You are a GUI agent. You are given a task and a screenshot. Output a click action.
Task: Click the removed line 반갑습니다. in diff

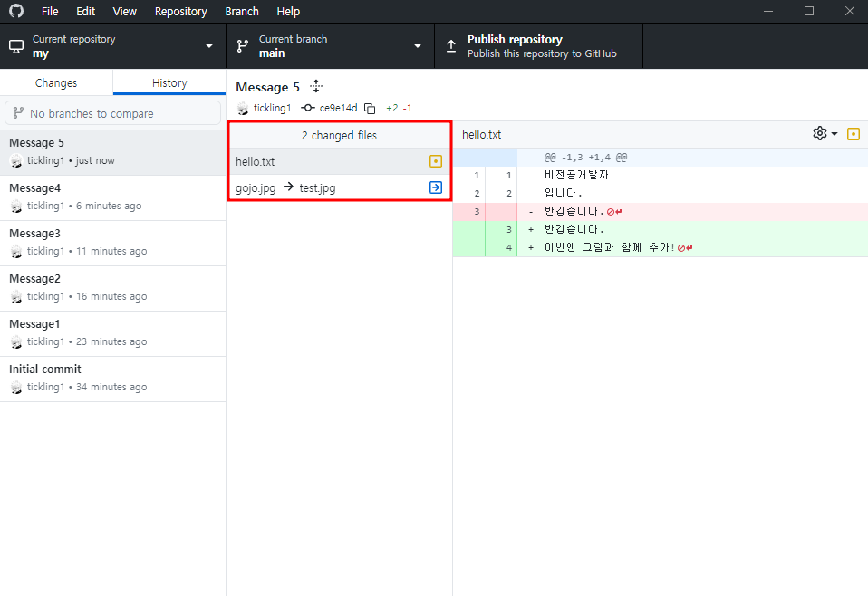click(x=660, y=211)
